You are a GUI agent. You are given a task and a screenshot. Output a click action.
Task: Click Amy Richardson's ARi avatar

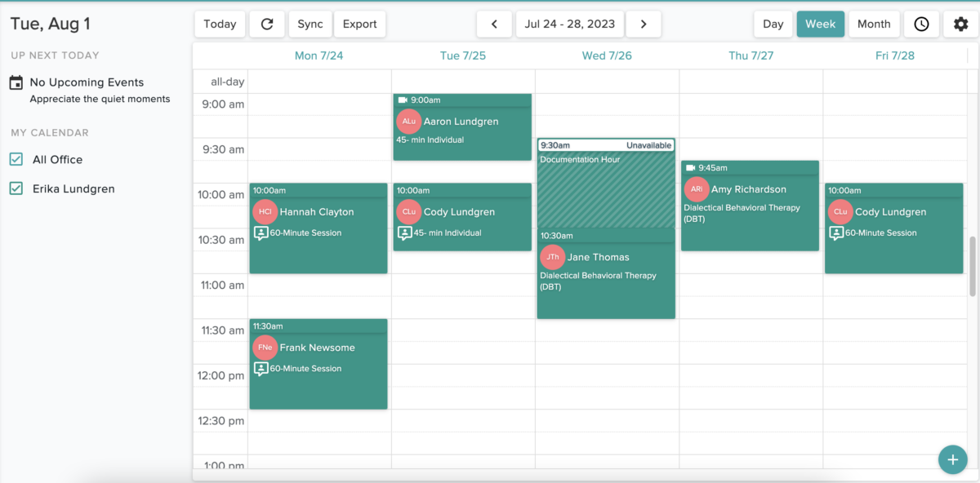697,189
